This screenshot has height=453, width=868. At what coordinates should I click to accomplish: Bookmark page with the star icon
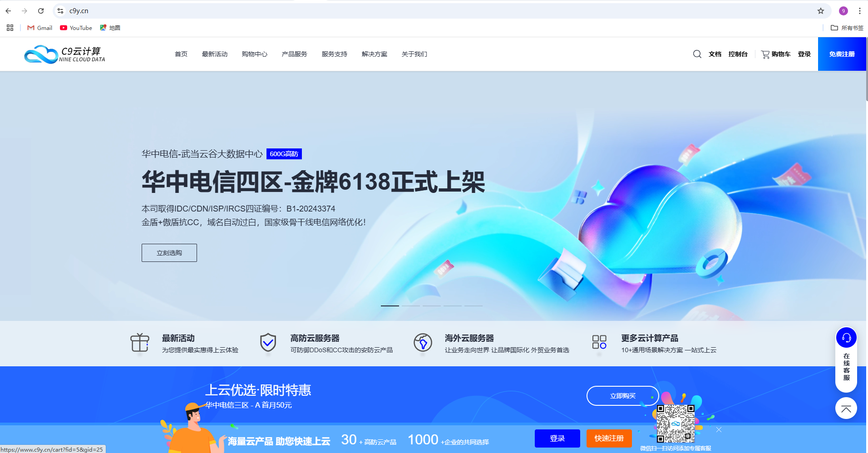point(820,11)
